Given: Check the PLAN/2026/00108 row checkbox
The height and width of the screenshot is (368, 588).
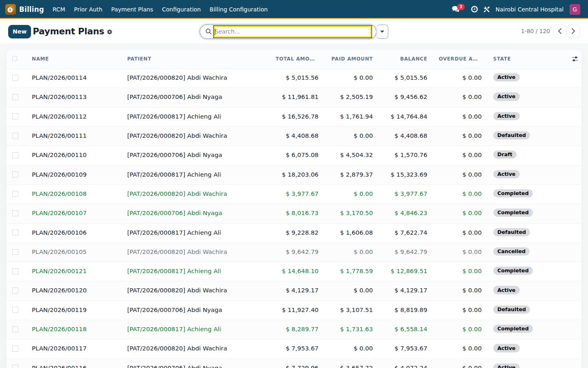Looking at the screenshot, I should pyautogui.click(x=15, y=194).
